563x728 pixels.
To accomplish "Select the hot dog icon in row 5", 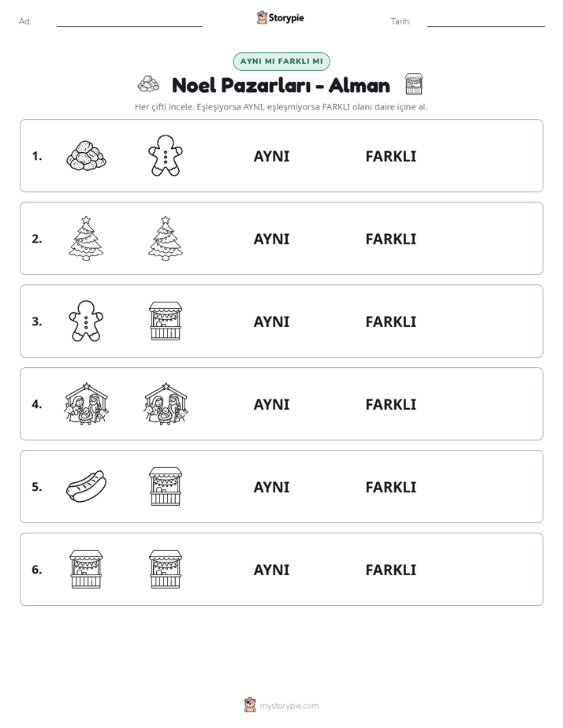I will click(x=86, y=486).
